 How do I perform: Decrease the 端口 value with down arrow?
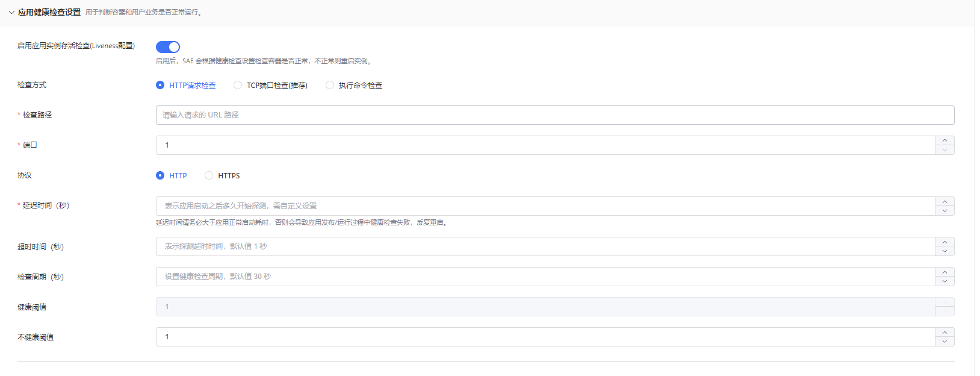point(944,150)
